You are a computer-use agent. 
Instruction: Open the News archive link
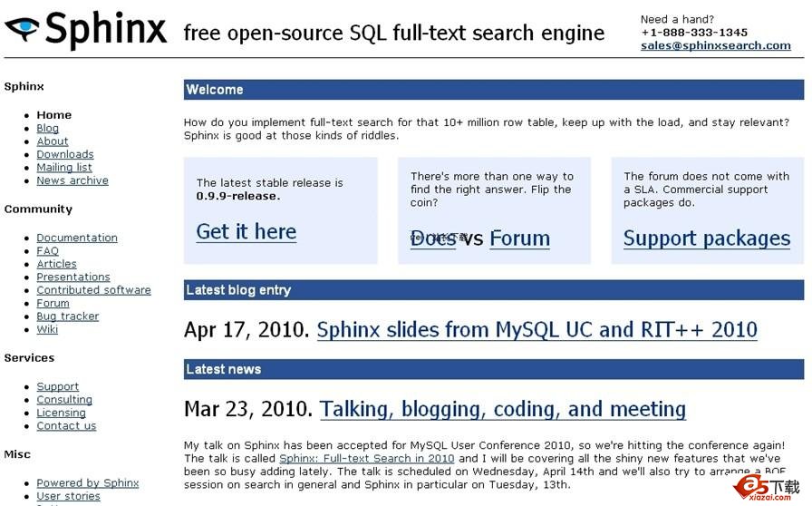(72, 180)
